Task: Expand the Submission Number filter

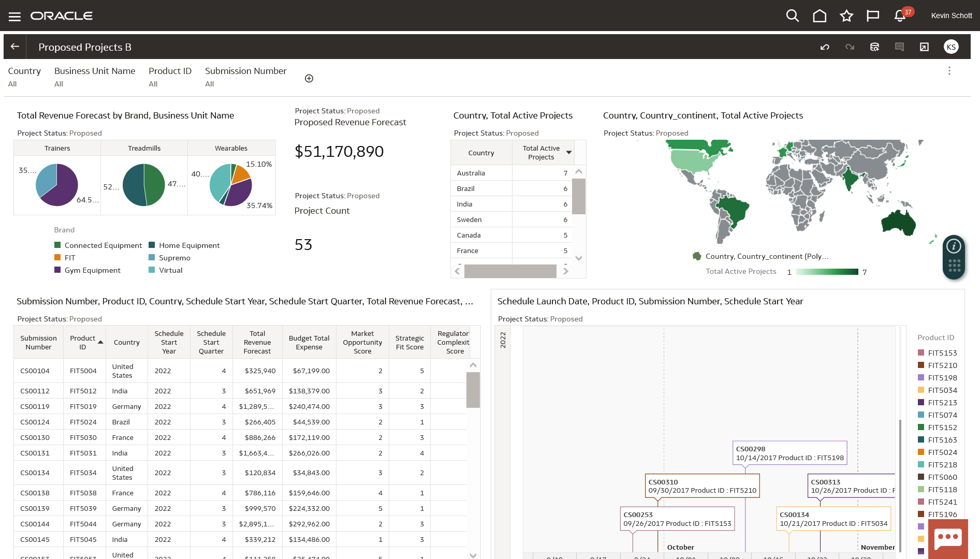Action: click(245, 77)
